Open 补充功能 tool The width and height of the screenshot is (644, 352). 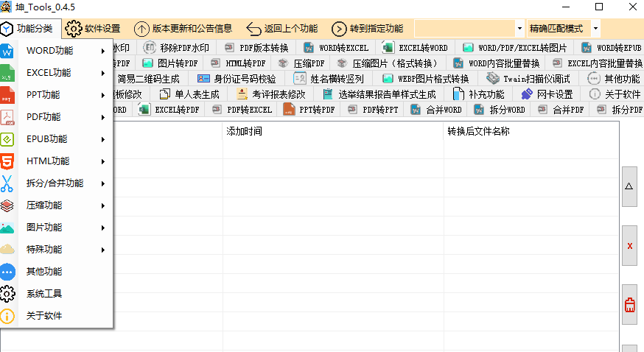(478, 94)
